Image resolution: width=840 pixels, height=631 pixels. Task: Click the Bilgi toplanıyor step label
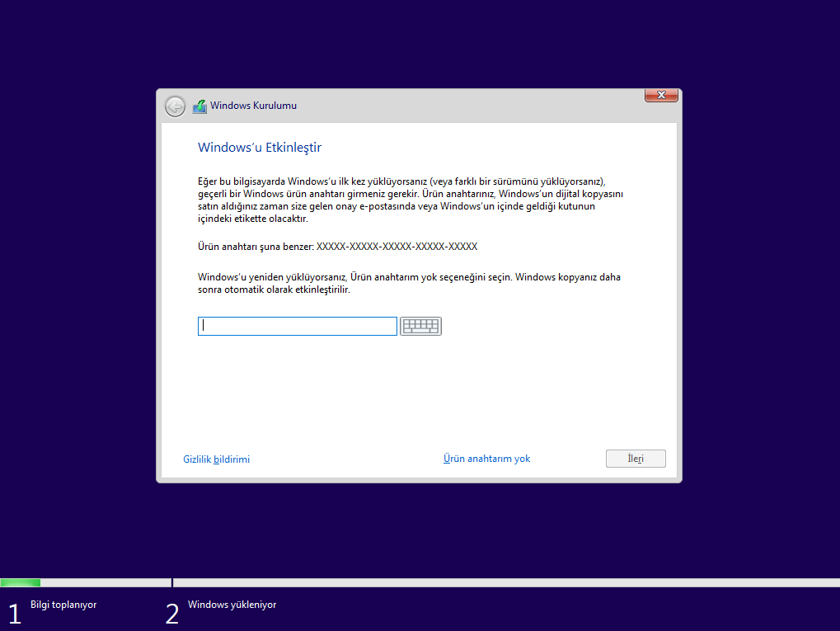63,605
